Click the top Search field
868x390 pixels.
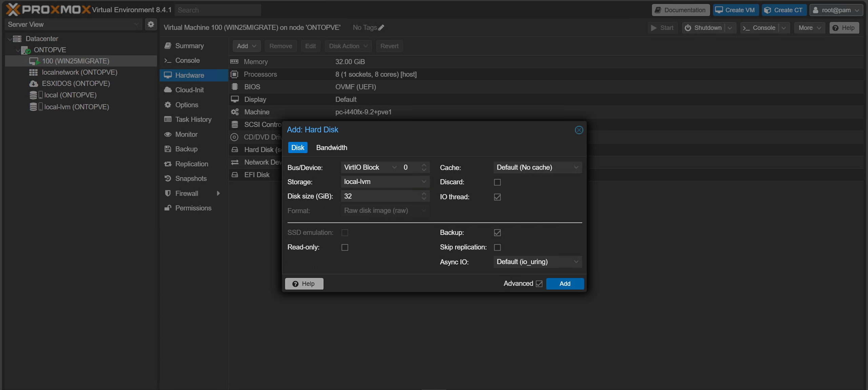point(218,10)
